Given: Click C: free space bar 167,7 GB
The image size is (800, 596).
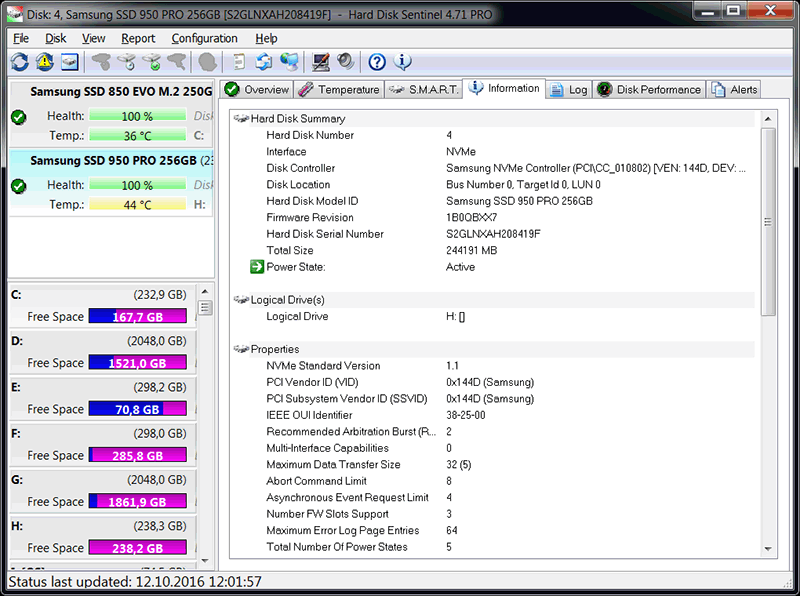Looking at the screenshot, I should click(137, 316).
